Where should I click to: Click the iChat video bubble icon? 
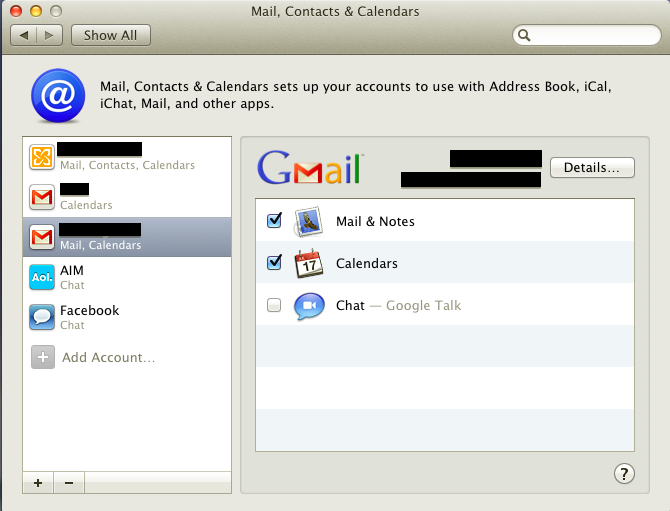pyautogui.click(x=309, y=306)
